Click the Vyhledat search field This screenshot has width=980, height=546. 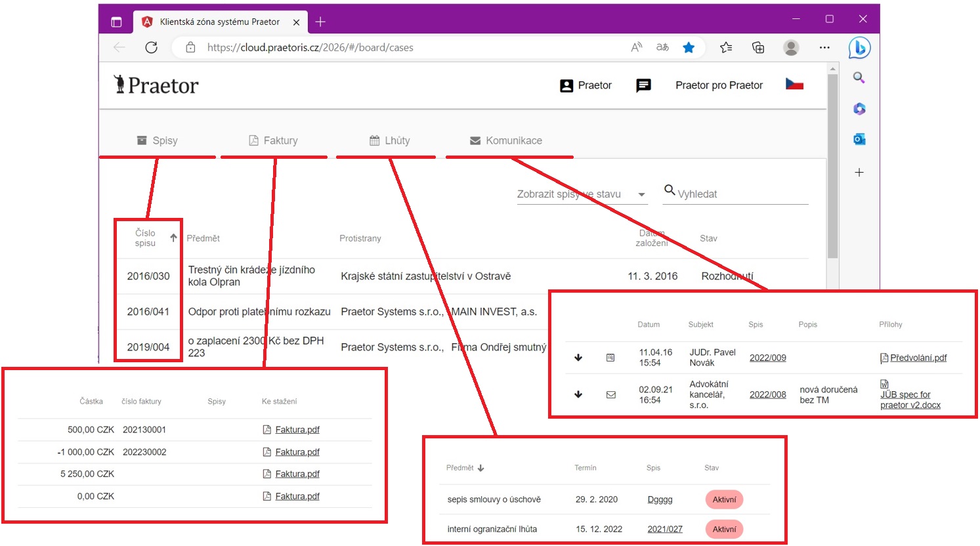click(742, 194)
